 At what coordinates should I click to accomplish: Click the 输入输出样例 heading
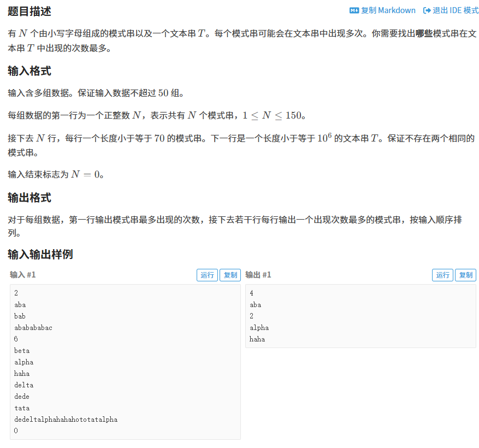point(40,254)
